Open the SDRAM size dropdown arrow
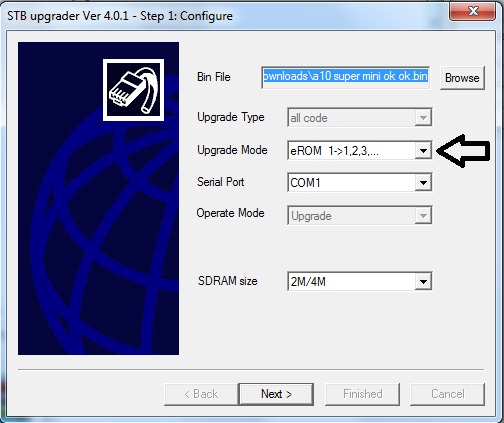Viewport: 504px width, 423px height. [x=423, y=282]
